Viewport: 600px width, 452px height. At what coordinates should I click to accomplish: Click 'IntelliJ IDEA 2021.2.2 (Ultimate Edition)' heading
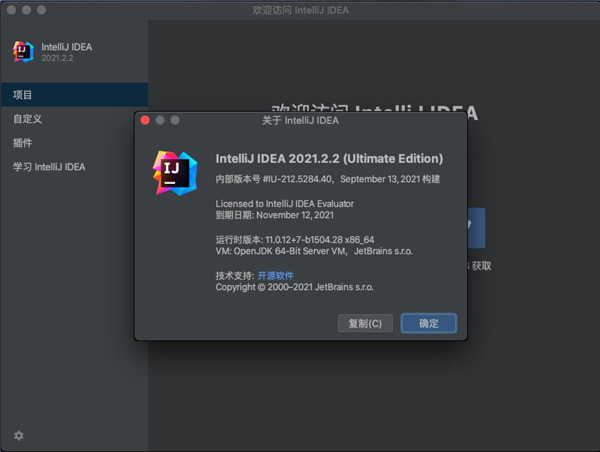pos(329,158)
